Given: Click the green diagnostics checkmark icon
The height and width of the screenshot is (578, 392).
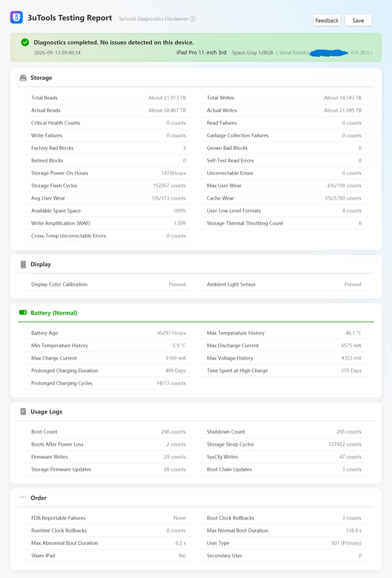Looking at the screenshot, I should click(25, 42).
